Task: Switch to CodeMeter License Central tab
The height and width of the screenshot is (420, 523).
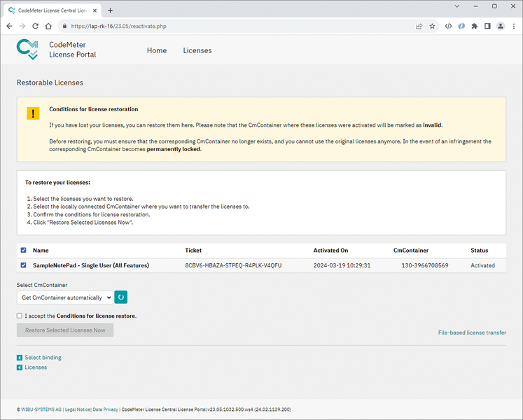Action: pyautogui.click(x=52, y=10)
